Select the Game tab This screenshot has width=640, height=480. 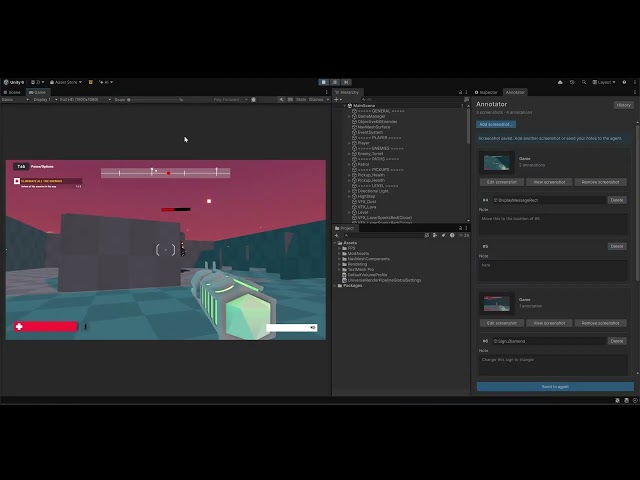point(38,92)
